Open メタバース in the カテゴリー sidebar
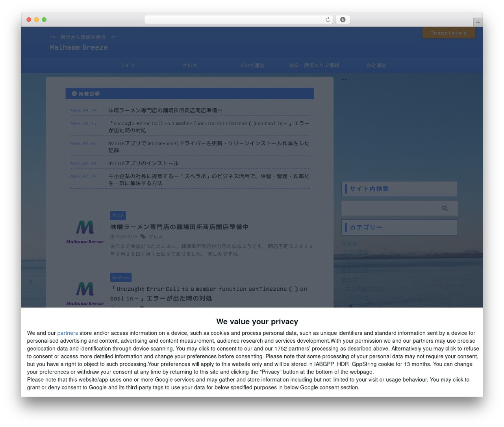Viewport: 504px width, 427px height. click(x=355, y=270)
